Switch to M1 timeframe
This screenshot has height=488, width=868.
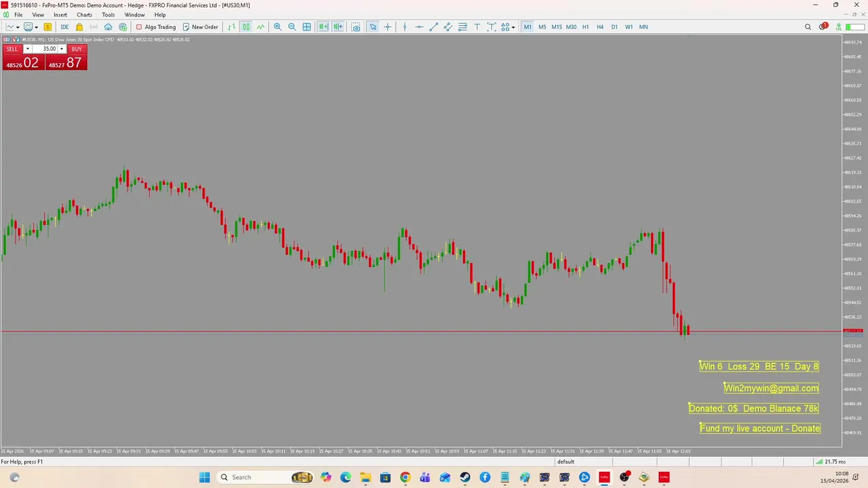[528, 27]
